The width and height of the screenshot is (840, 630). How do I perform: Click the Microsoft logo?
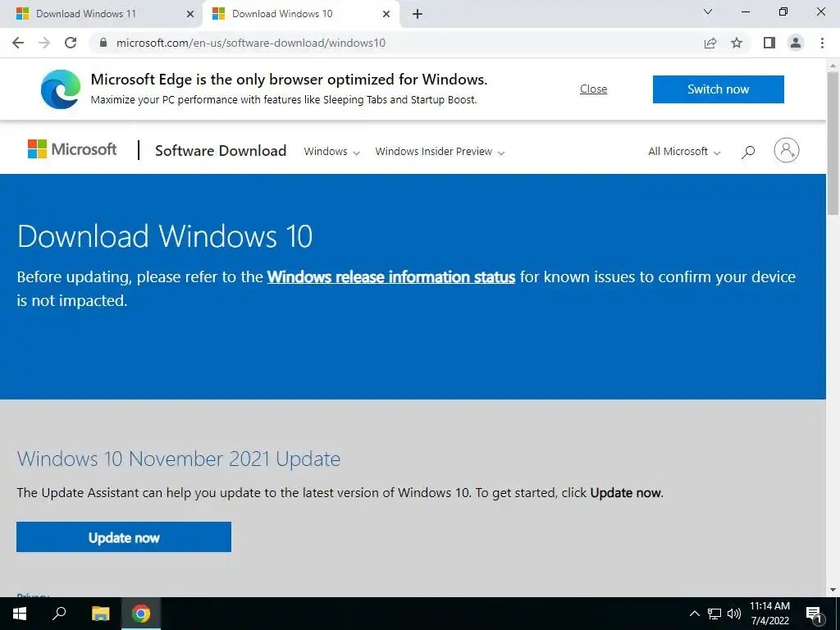click(72, 149)
